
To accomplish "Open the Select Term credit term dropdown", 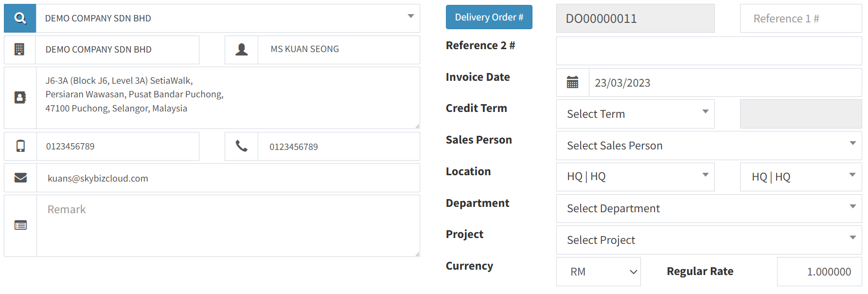I will [635, 114].
